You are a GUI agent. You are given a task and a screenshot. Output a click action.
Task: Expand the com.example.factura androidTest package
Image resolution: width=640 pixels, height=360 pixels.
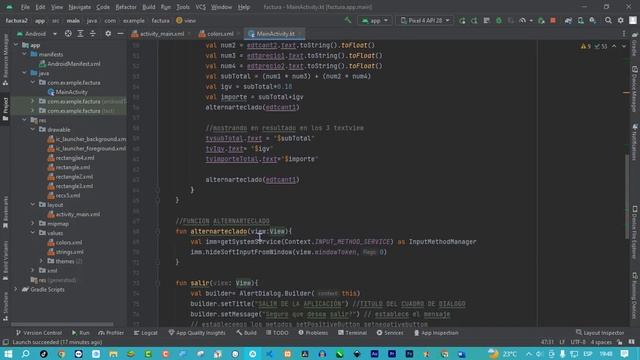point(33,101)
